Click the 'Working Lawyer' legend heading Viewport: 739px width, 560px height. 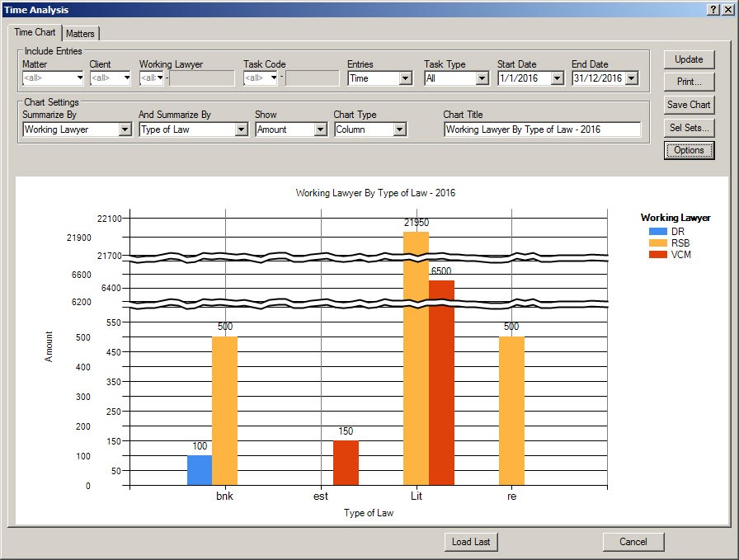[x=675, y=218]
